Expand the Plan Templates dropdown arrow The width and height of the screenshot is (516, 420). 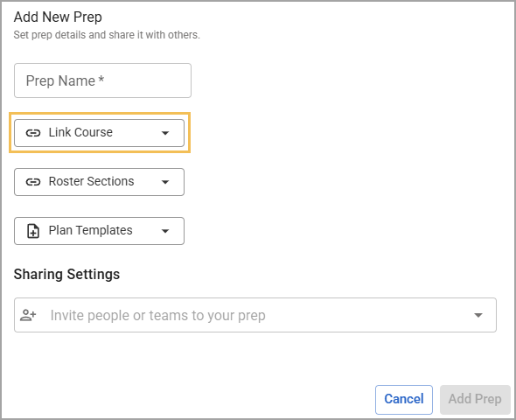165,231
